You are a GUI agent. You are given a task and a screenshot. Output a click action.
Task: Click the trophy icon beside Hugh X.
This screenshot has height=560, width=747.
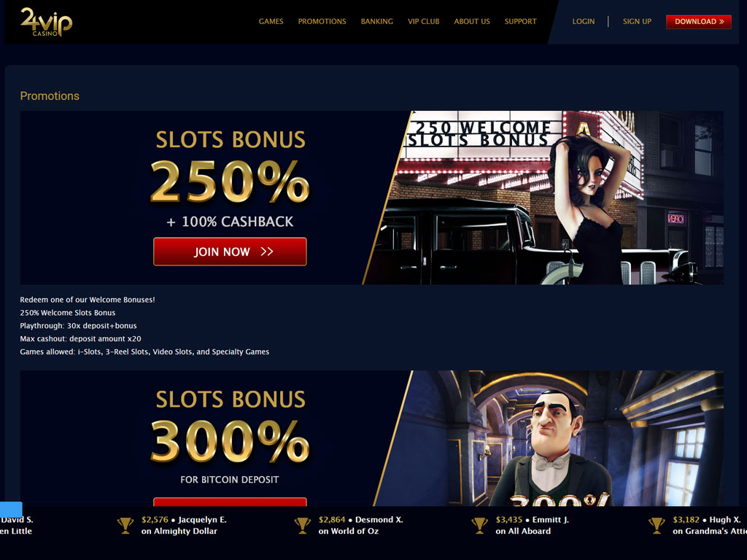(x=657, y=526)
